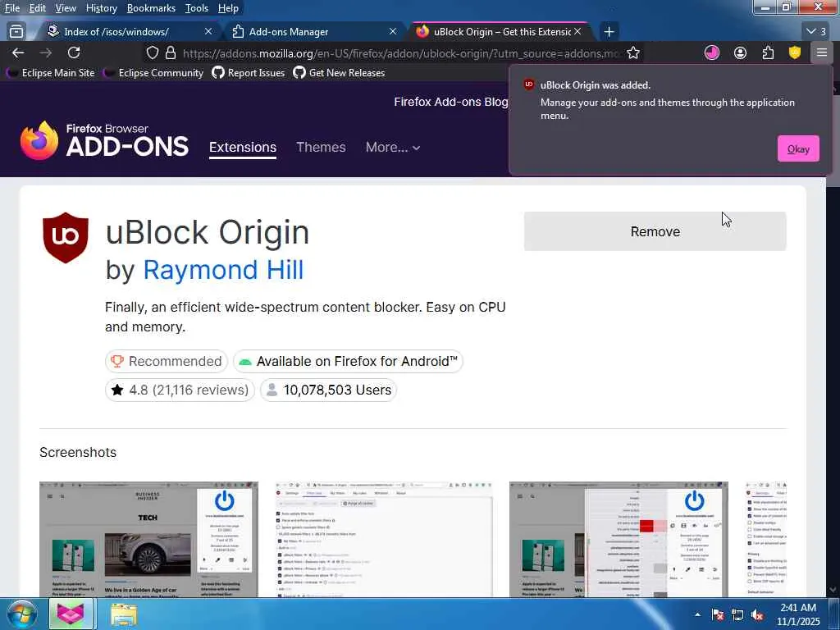Select the Themes nav link
840x630 pixels.
(x=321, y=147)
